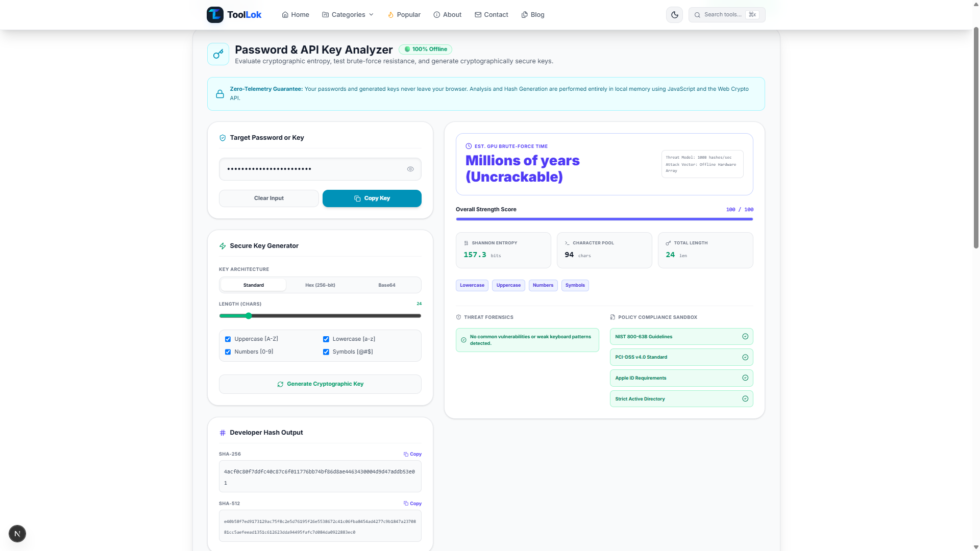Open Popular tools page
Viewport: 980px width, 551px height.
click(x=404, y=15)
